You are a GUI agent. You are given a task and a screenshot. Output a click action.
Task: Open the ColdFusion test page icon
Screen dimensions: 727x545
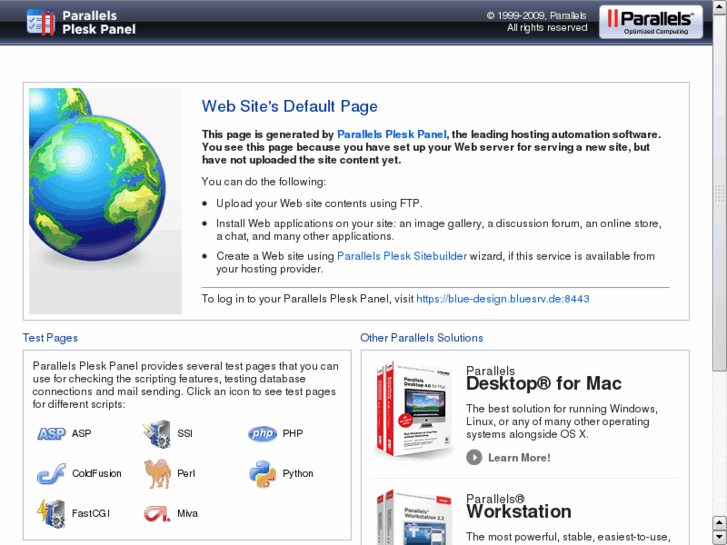point(51,474)
